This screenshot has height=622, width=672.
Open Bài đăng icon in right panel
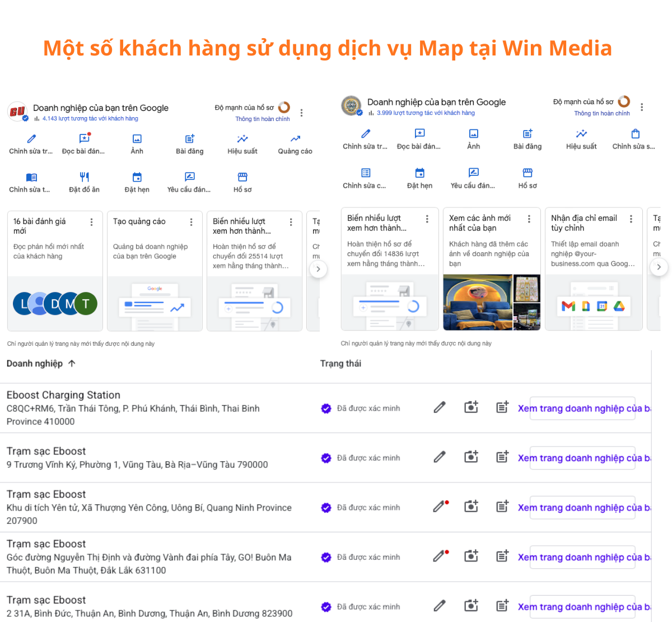528,133
